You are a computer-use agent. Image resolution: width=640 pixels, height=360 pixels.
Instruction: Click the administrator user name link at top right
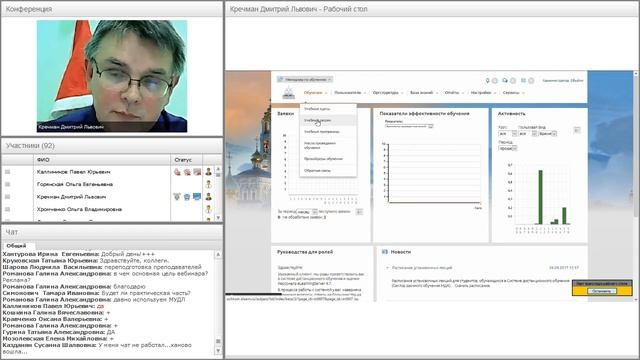point(563,81)
